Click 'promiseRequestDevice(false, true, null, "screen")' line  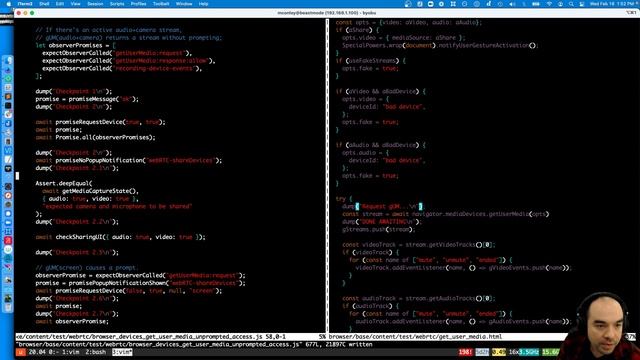[129, 291]
